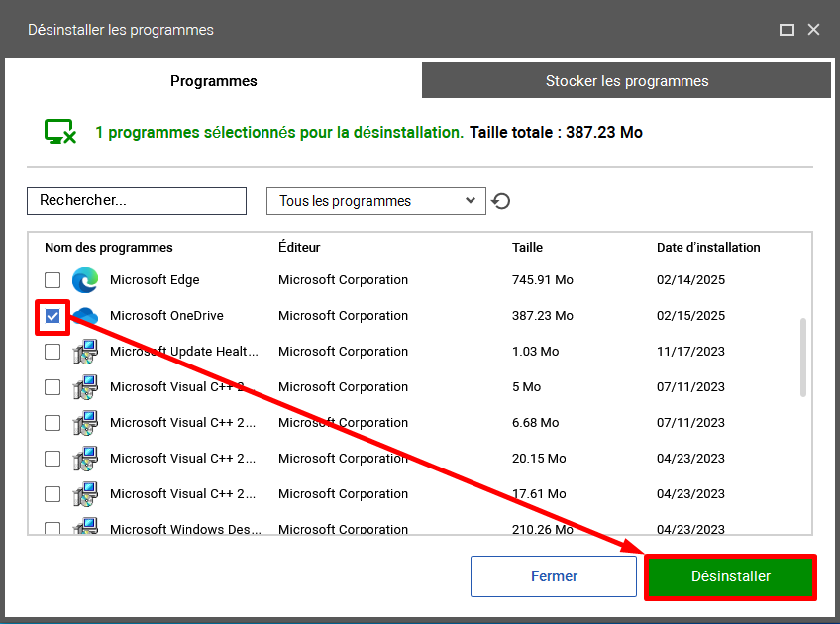Click the 02/15/2025 install date
The image size is (840, 624).
coord(690,316)
